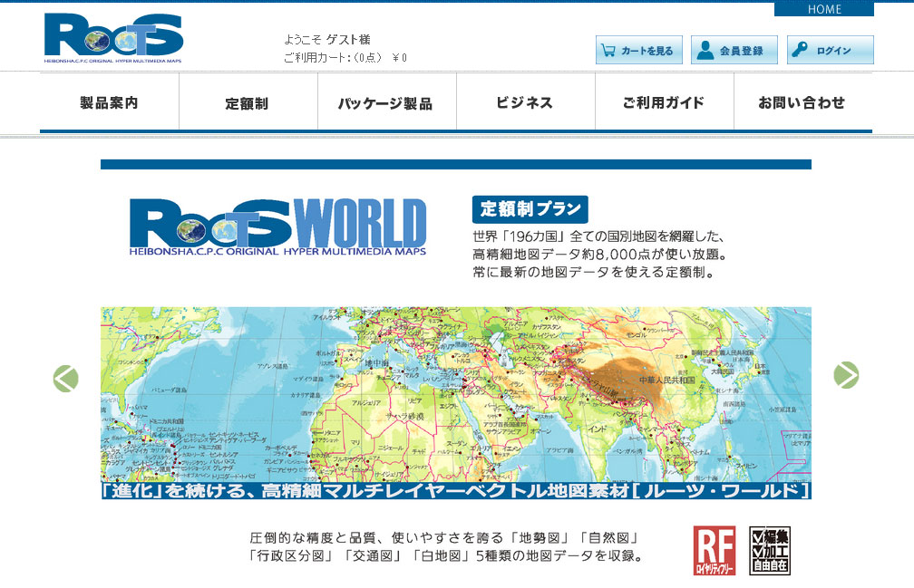Click the 定額制プラン badge

tap(530, 209)
